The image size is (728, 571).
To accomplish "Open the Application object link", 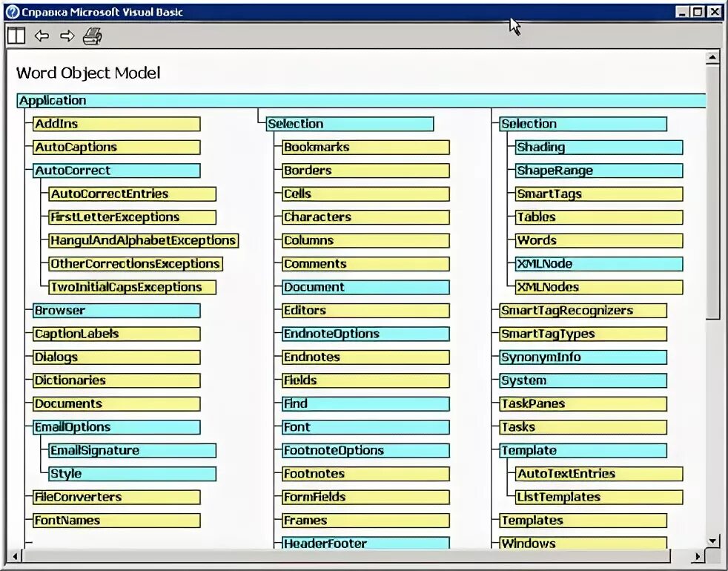I will point(362,101).
